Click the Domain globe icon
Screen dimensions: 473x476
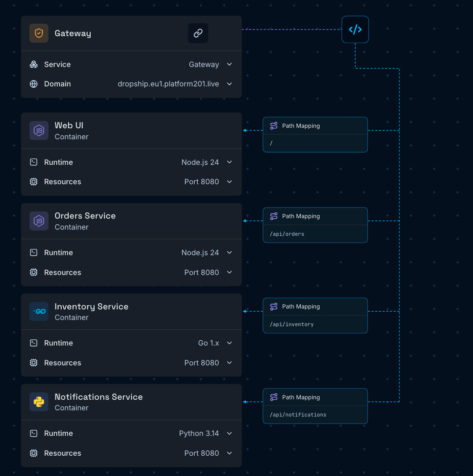[x=33, y=84]
